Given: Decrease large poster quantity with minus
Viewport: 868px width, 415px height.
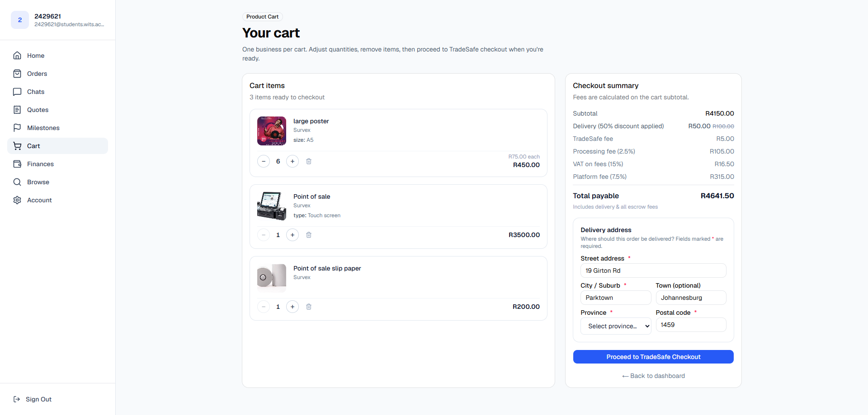Looking at the screenshot, I should click(x=264, y=161).
